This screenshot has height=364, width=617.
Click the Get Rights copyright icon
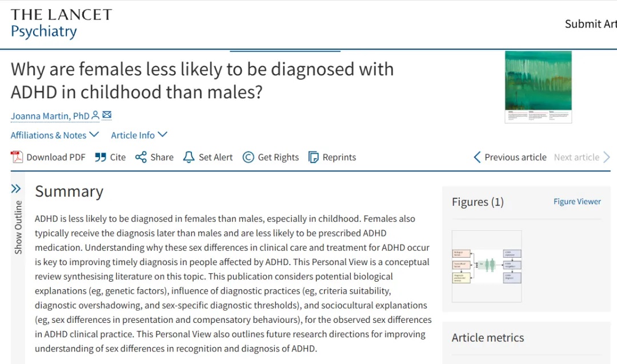pos(248,157)
